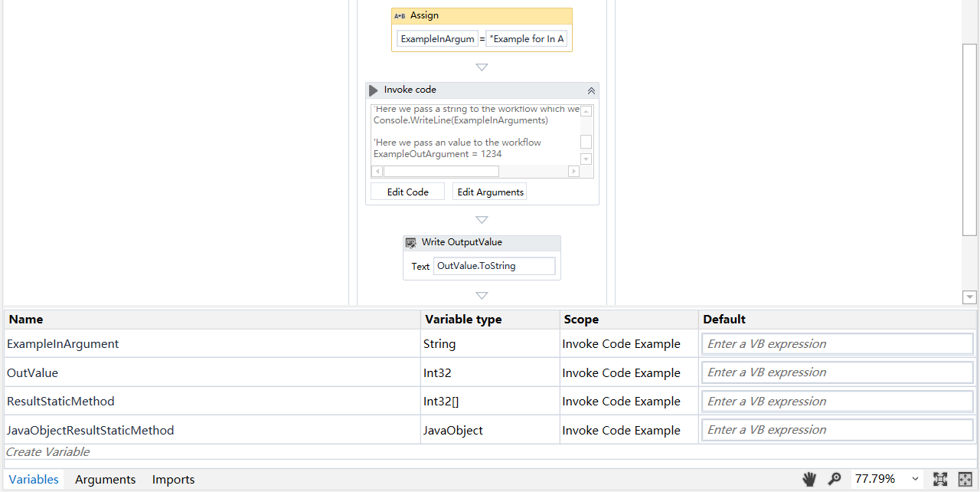980x492 pixels.
Task: Click the Edit Code button
Action: (407, 192)
